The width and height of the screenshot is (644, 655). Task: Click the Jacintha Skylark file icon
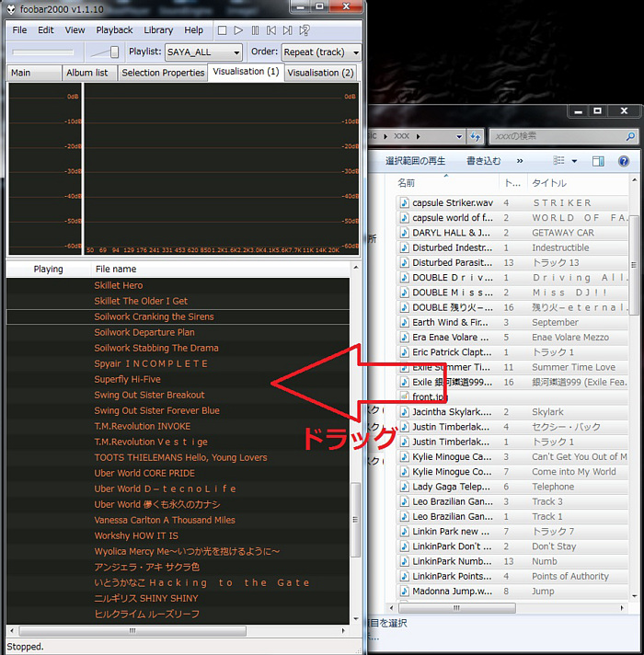tap(404, 412)
